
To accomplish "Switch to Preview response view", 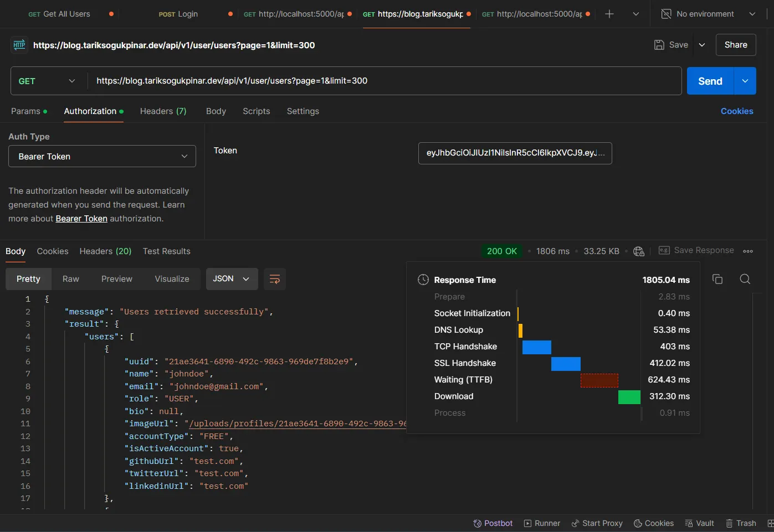I will (117, 279).
